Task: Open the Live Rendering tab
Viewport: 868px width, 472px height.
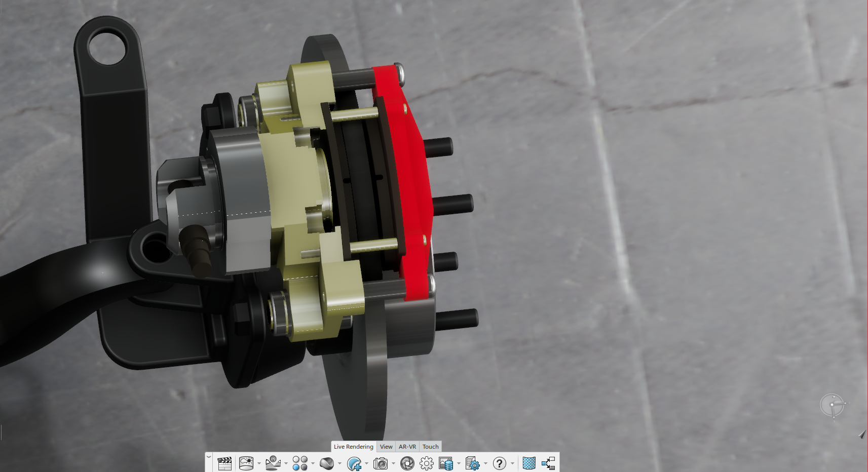Action: click(x=353, y=447)
